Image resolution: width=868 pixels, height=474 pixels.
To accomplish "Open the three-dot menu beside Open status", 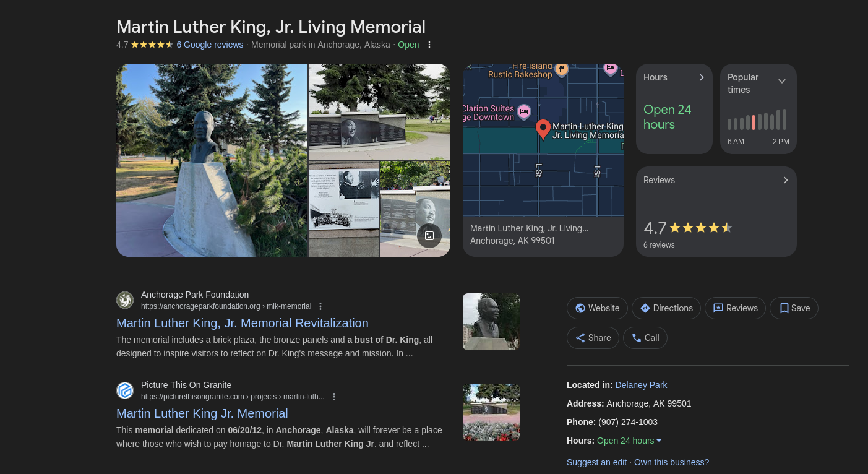I will pyautogui.click(x=429, y=45).
